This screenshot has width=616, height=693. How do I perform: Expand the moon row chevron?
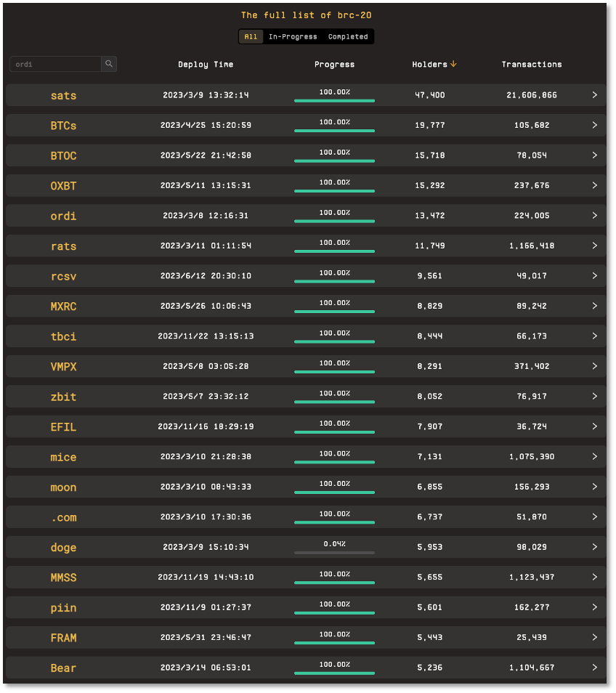point(594,487)
